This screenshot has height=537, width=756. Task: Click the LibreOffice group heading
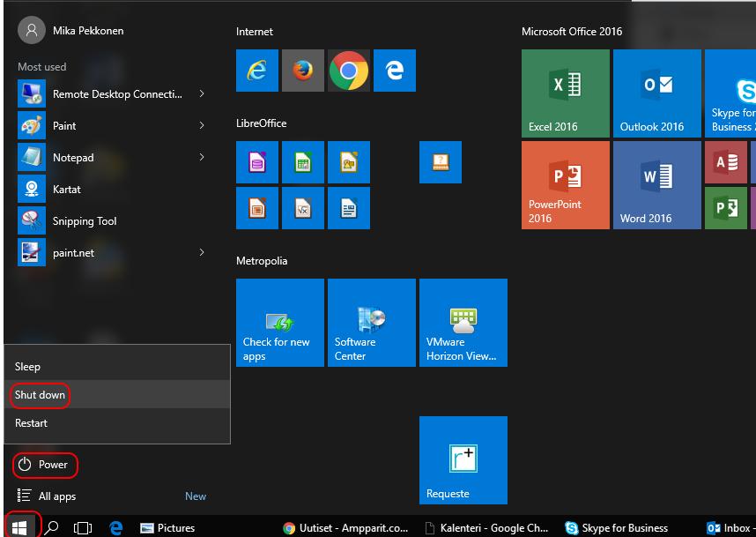click(262, 123)
